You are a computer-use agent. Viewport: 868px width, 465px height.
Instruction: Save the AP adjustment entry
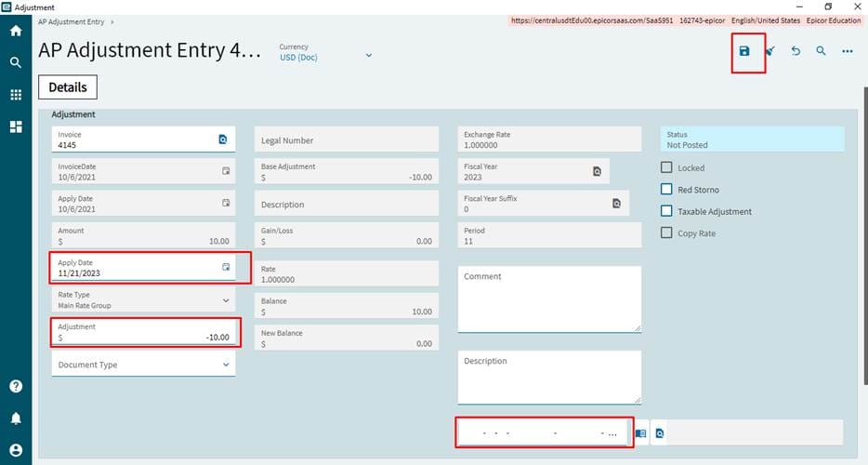point(744,51)
